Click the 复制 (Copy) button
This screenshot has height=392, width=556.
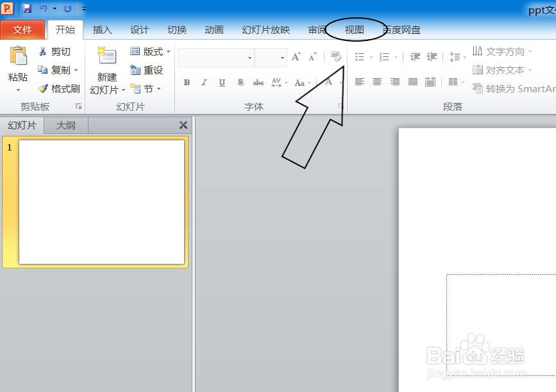point(55,70)
